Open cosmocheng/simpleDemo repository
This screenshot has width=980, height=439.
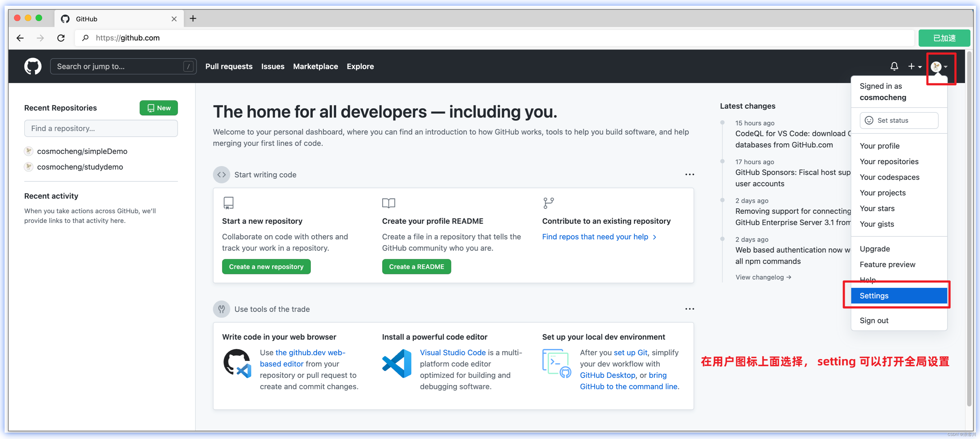tap(82, 151)
